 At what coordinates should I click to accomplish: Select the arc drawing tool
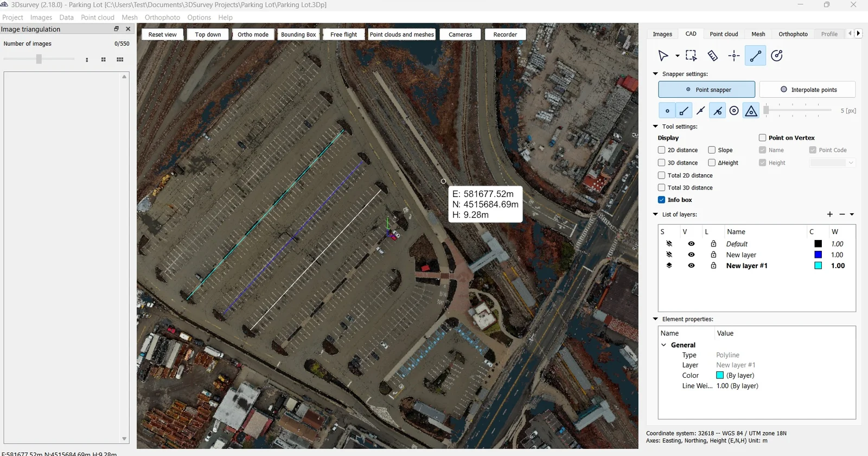(777, 56)
